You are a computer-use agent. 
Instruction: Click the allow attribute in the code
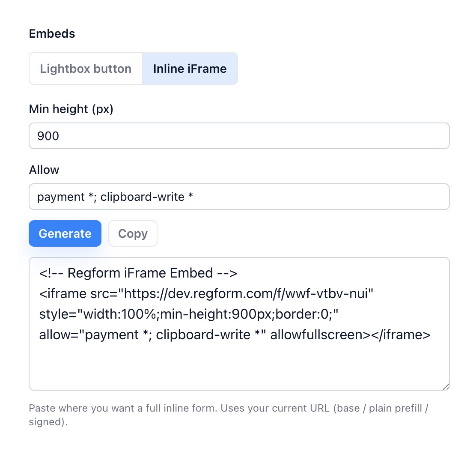click(59, 335)
